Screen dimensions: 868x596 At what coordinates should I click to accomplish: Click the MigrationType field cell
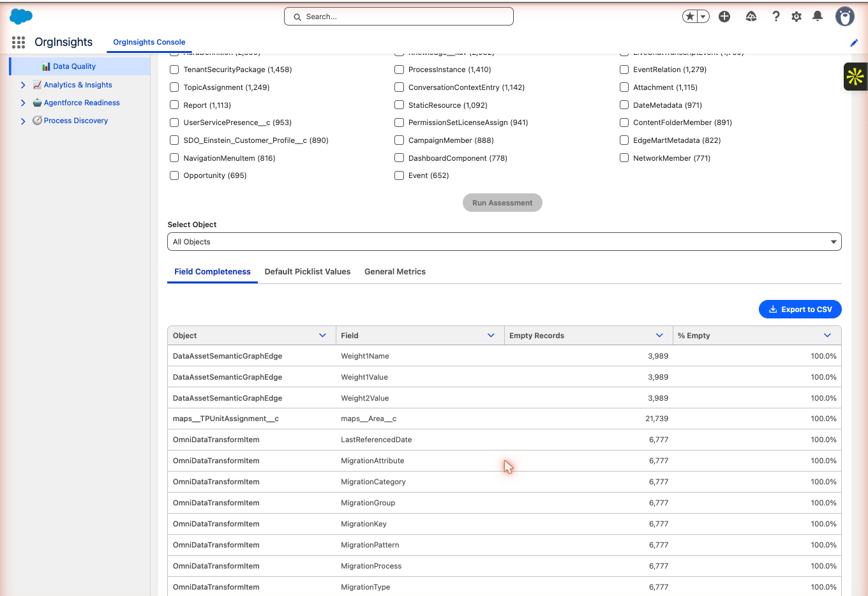click(419, 587)
